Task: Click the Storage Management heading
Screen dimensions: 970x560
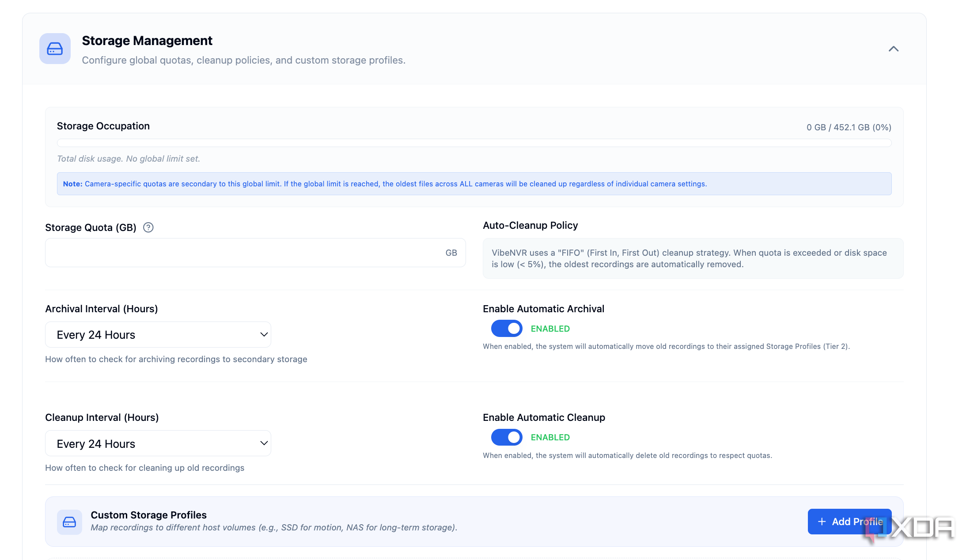Action: [147, 41]
